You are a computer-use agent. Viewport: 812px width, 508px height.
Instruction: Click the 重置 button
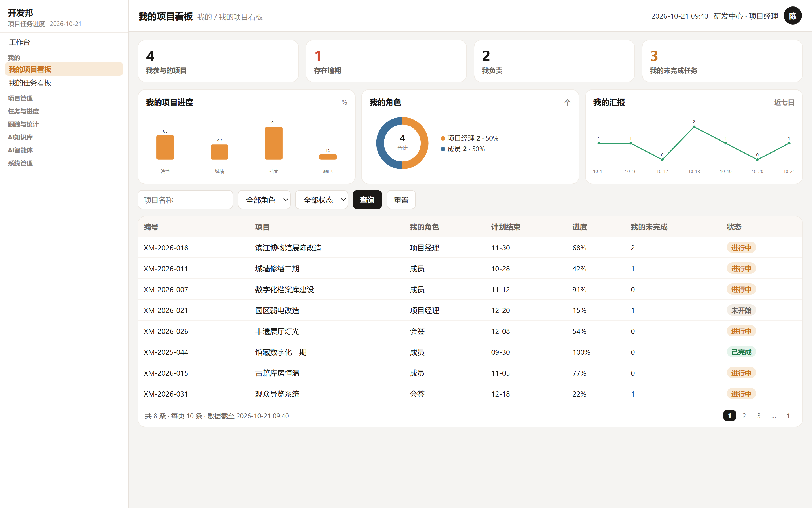click(401, 200)
